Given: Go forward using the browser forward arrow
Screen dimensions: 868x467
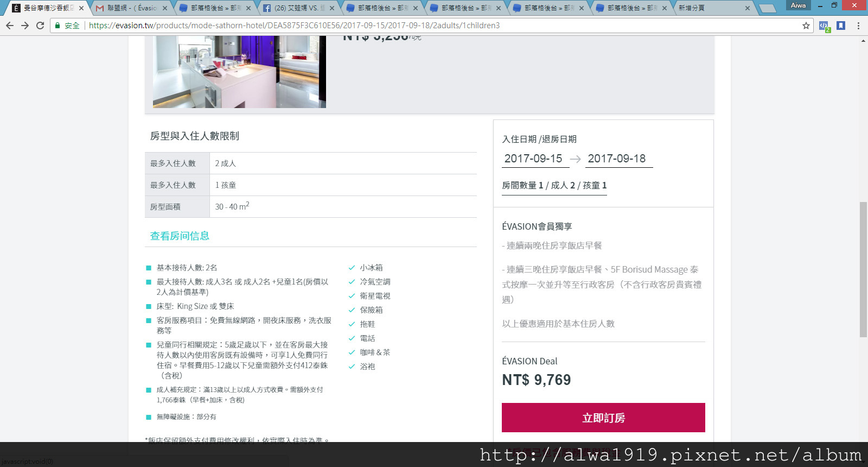Looking at the screenshot, I should click(x=25, y=26).
